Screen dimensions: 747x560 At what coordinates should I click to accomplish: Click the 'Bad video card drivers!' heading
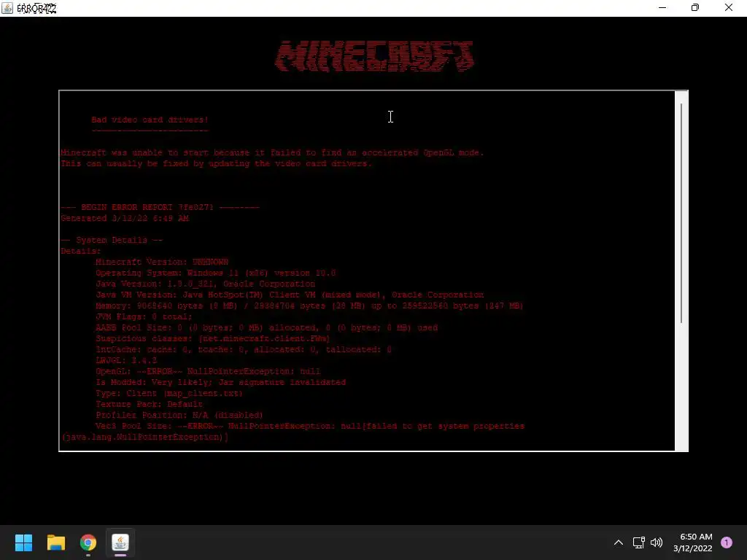click(x=150, y=120)
